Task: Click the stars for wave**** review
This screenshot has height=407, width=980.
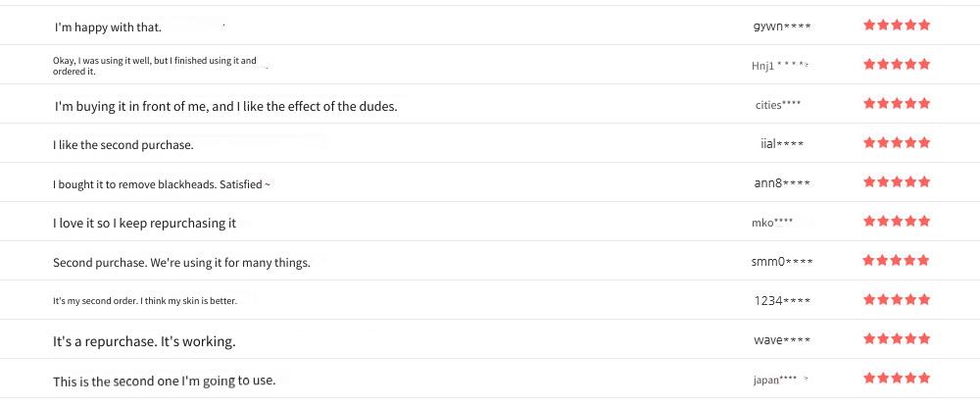Action: click(x=897, y=339)
